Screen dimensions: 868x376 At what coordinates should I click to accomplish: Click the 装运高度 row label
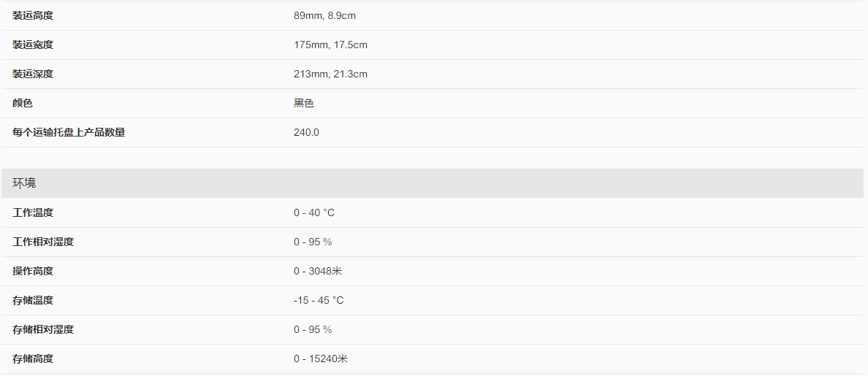click(33, 15)
